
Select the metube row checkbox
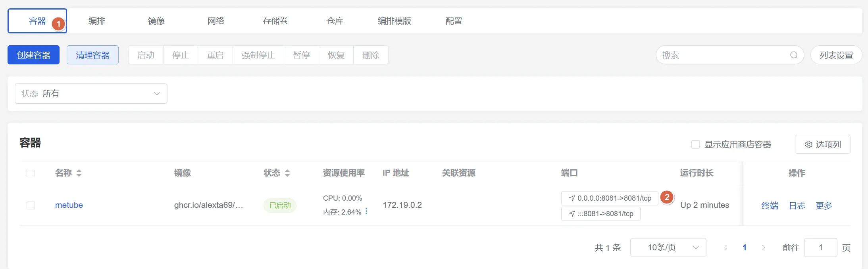point(31,205)
